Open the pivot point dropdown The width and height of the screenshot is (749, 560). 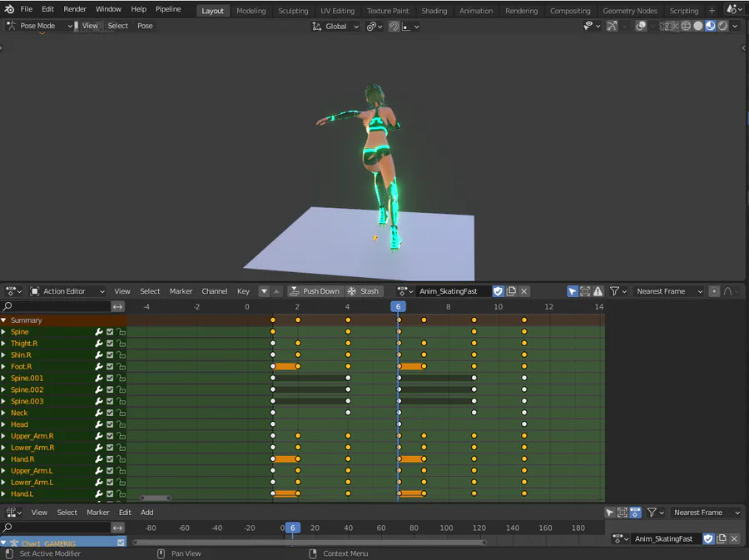[374, 27]
